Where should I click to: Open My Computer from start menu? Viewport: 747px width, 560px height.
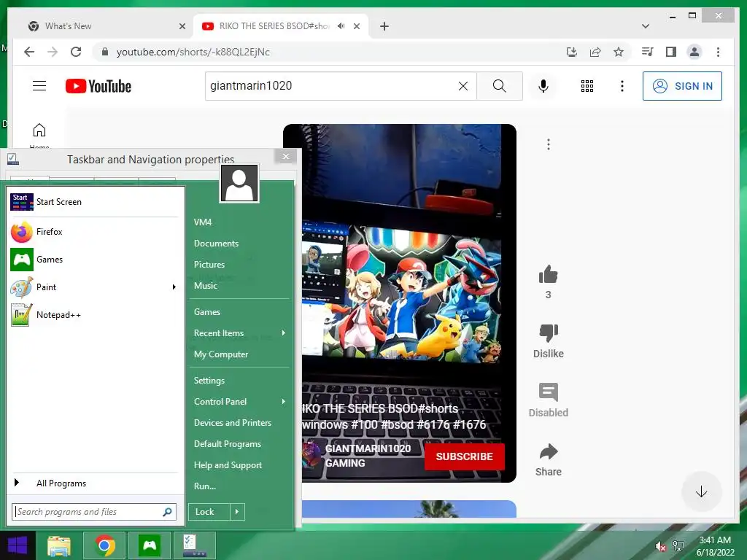[x=221, y=354]
